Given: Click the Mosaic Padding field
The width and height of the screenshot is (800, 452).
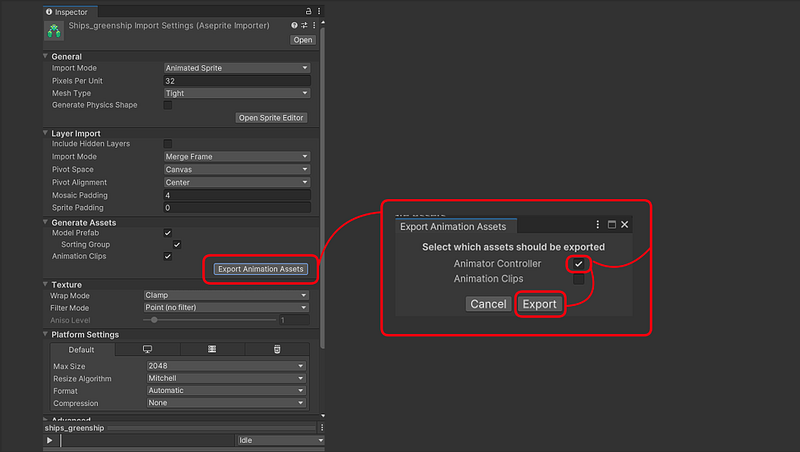Looking at the screenshot, I should click(x=237, y=195).
